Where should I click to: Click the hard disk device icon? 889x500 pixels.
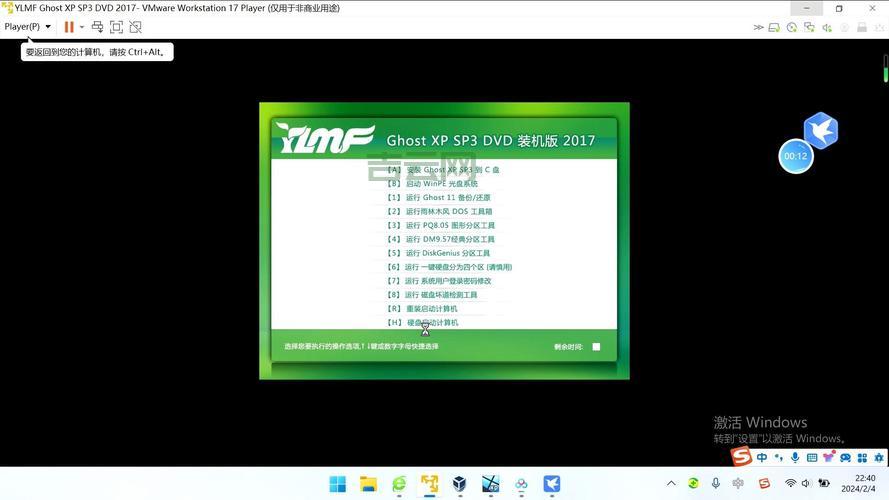[x=775, y=27]
